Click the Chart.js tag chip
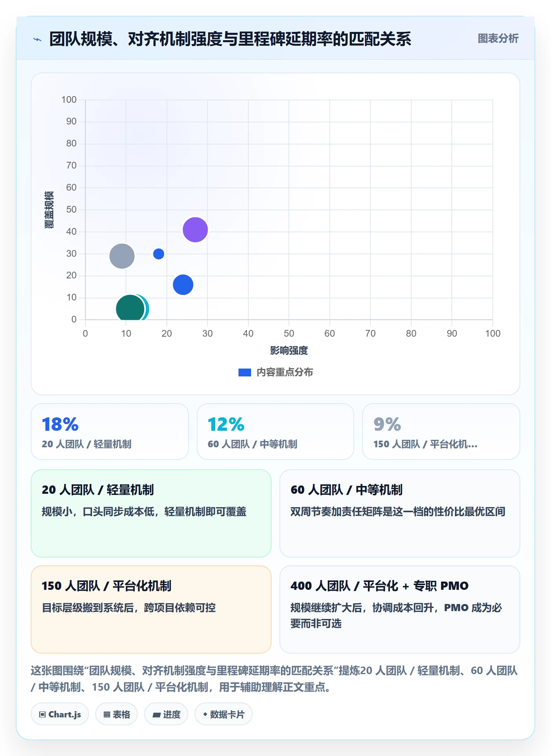551x756 pixels. (x=60, y=714)
